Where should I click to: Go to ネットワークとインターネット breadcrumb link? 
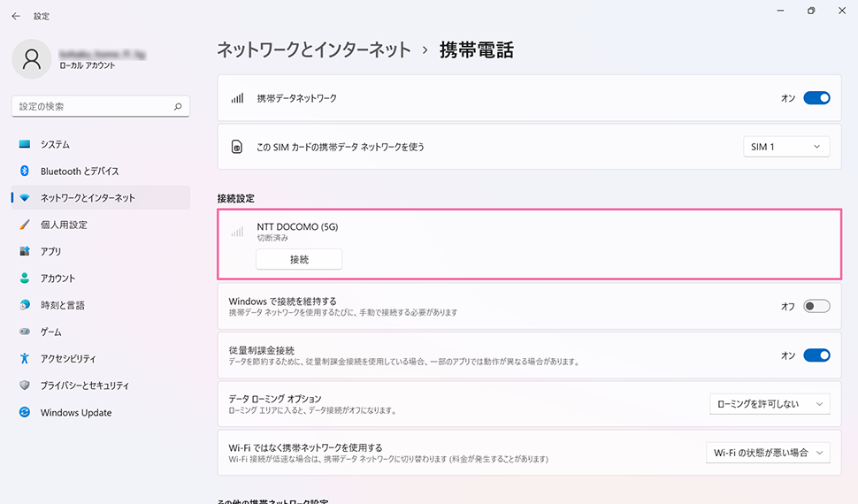click(314, 50)
